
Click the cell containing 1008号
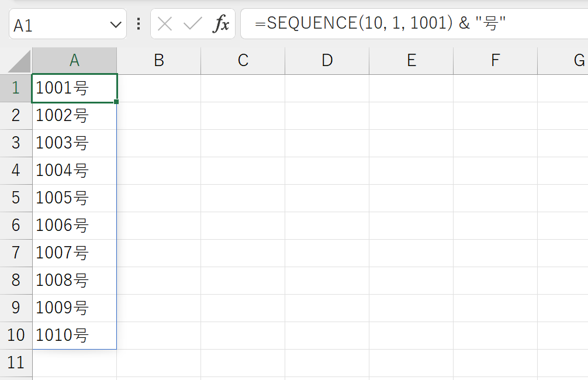[x=75, y=281]
